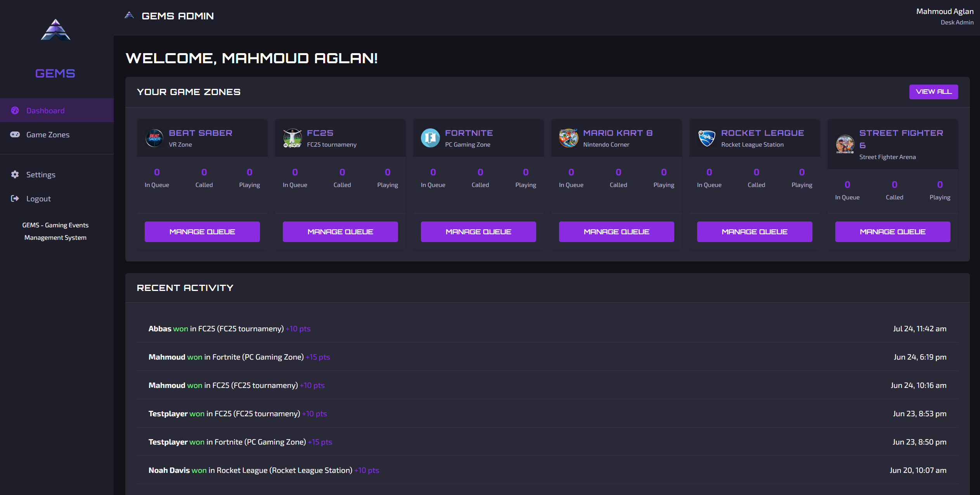Click the Logout arrow icon
980x495 pixels.
coord(15,199)
